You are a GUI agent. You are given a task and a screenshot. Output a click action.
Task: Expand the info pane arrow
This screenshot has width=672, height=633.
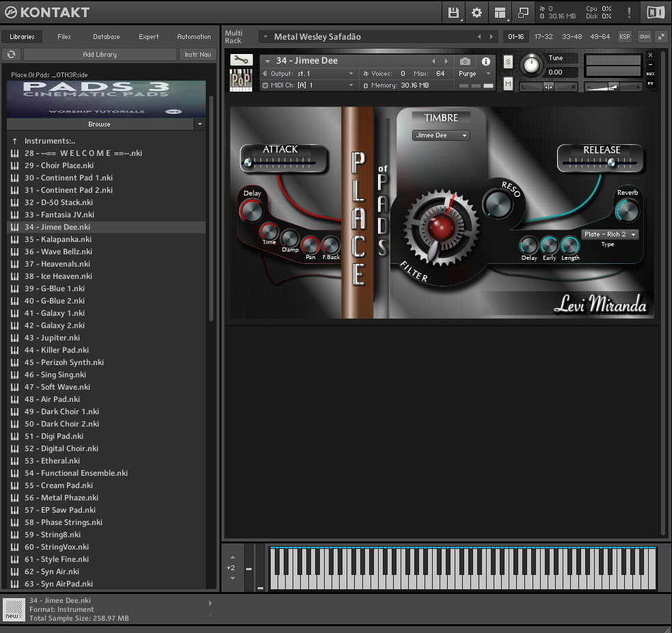click(210, 604)
